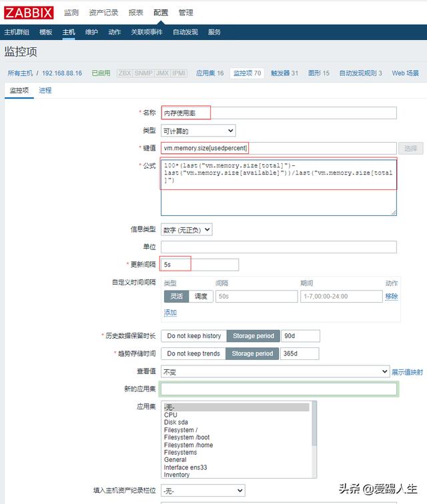Open 自动发现规则 3 link
This screenshot has width=427, height=504.
(x=360, y=73)
